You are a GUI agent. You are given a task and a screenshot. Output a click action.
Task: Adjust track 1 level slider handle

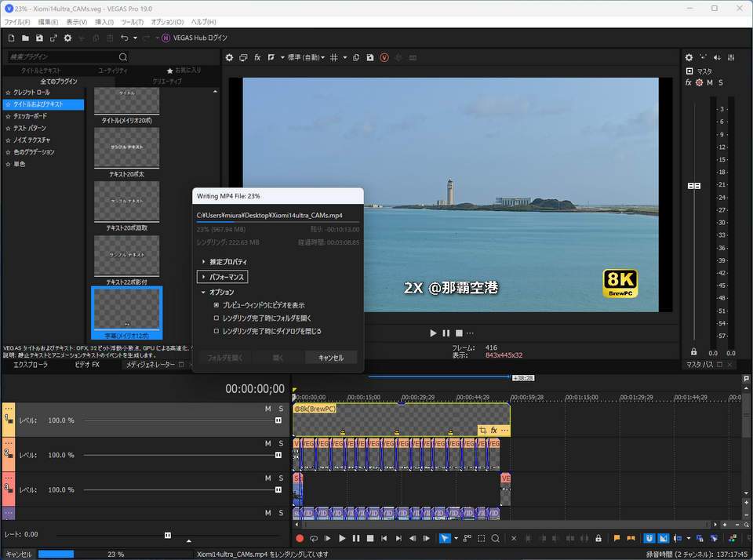tap(278, 420)
